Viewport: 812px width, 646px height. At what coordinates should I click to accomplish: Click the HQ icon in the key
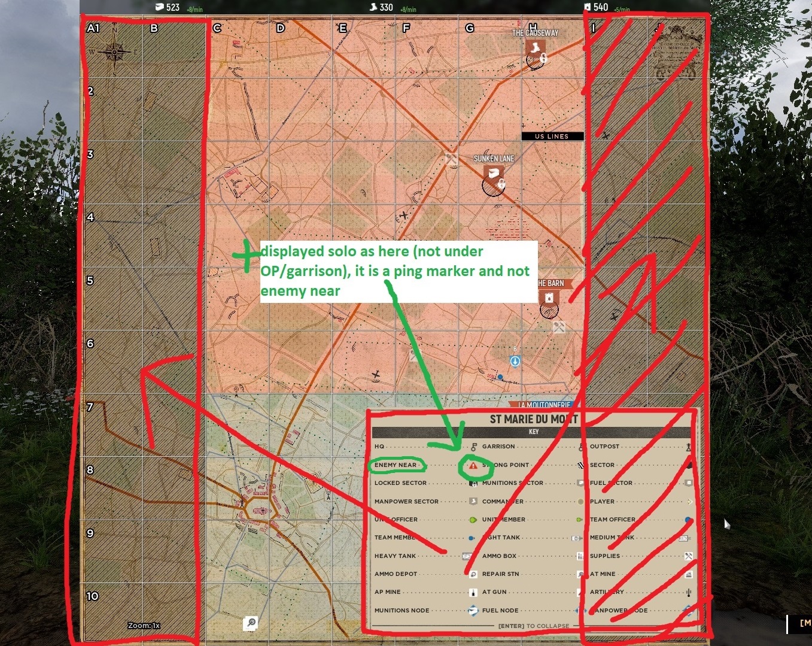pos(473,447)
